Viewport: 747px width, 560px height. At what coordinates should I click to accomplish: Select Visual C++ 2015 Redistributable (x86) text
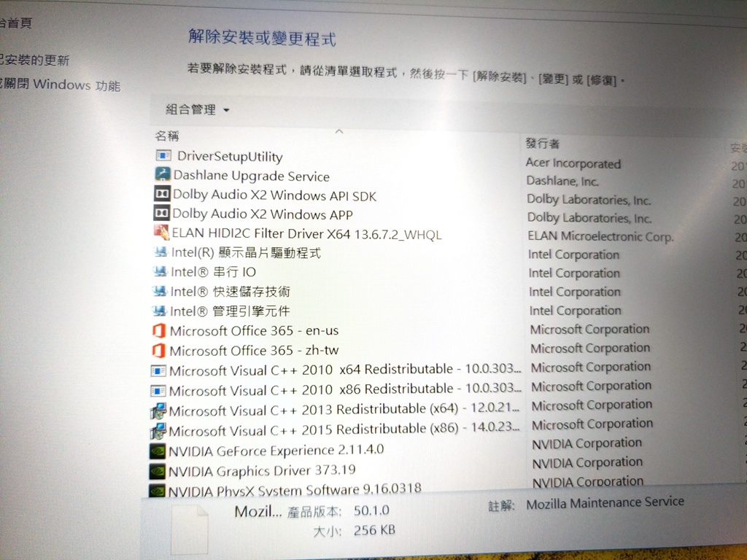344,430
